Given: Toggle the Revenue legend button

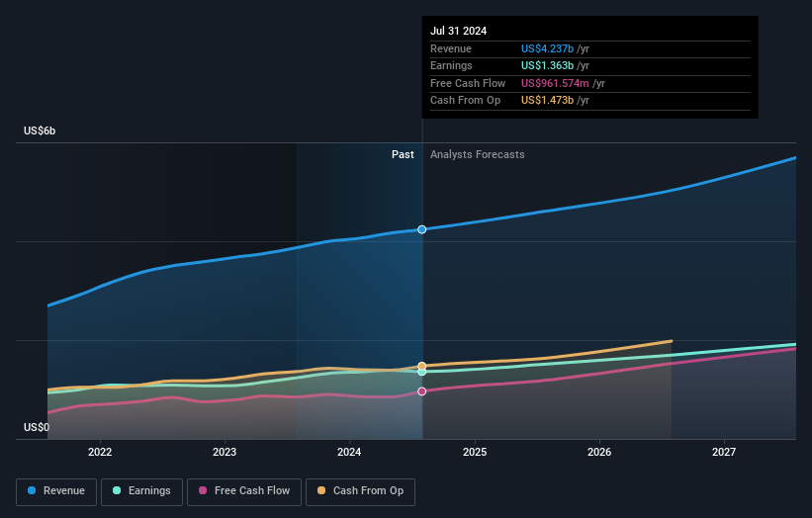Looking at the screenshot, I should pos(56,491).
